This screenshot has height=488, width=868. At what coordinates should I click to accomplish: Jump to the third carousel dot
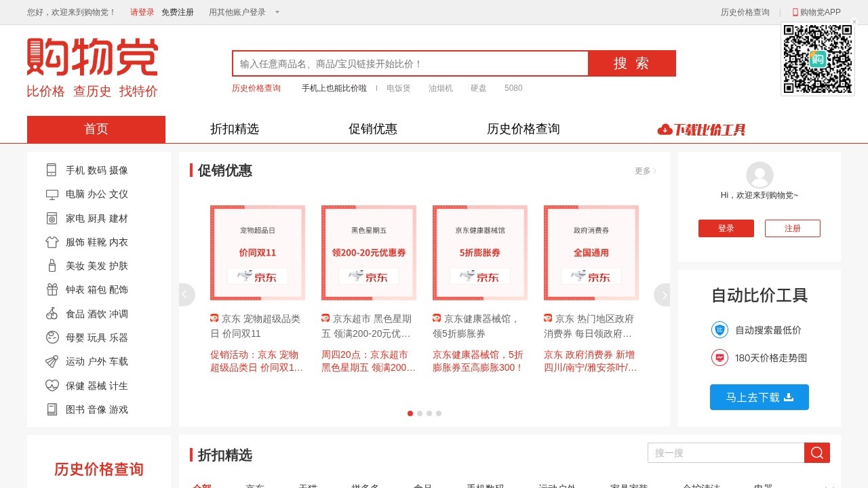pos(429,413)
